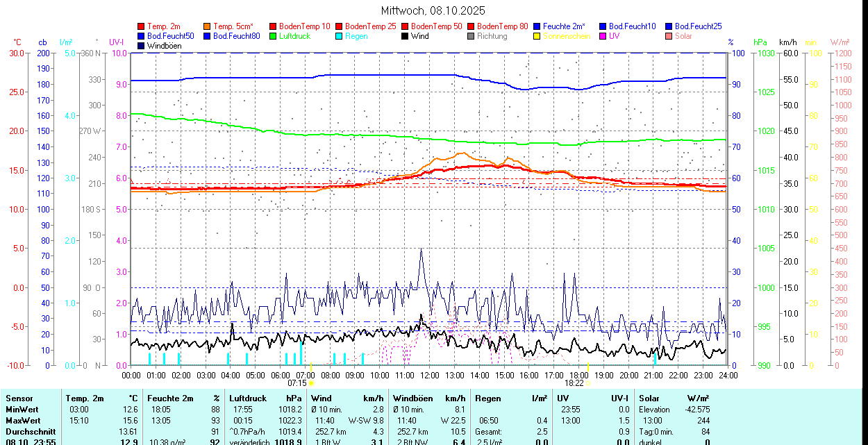Click the UV-I axis unit label

[117, 42]
